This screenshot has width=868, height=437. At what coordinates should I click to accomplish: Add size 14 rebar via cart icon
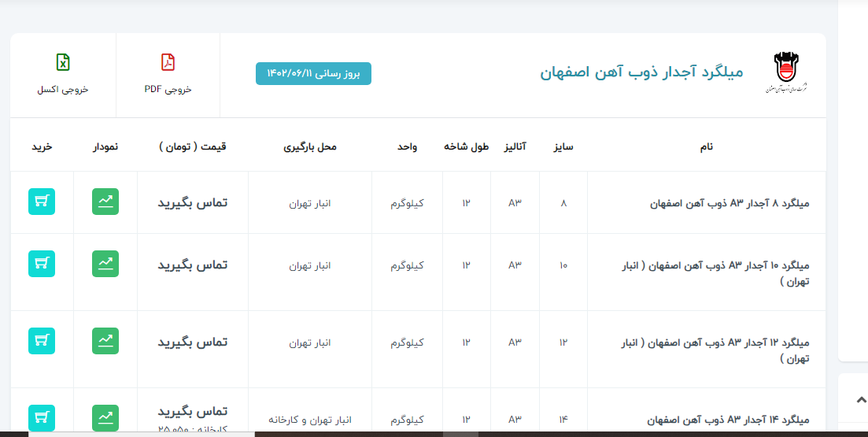point(42,417)
